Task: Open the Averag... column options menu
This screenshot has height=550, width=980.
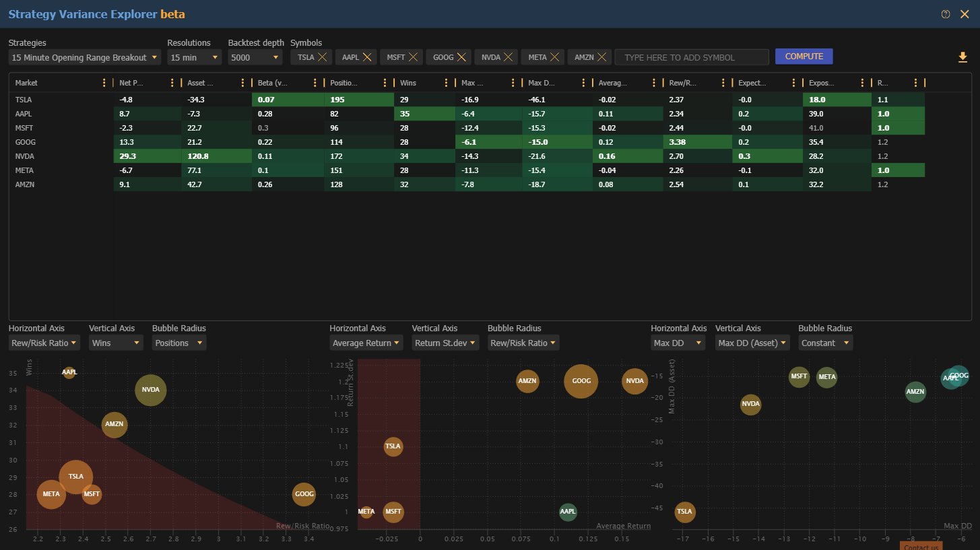Action: click(x=653, y=83)
